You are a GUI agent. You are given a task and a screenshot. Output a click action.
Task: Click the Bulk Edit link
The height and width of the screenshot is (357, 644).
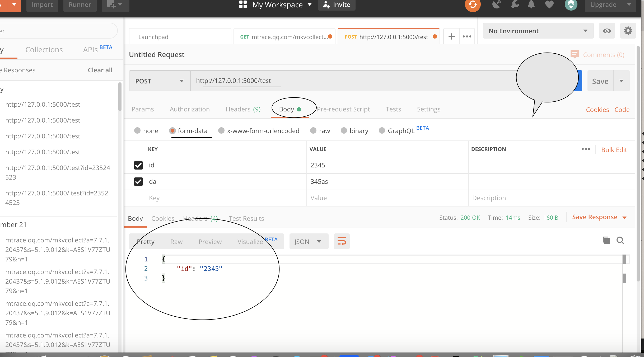pos(614,150)
